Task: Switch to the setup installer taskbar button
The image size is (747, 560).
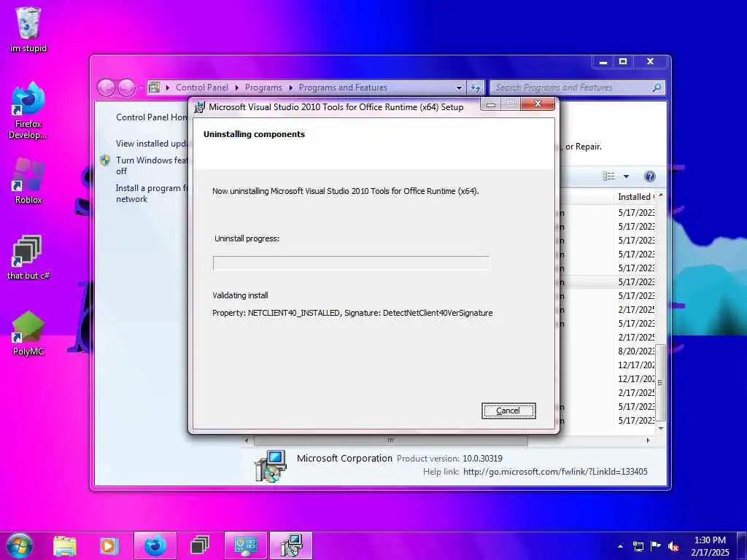Action: [x=290, y=545]
